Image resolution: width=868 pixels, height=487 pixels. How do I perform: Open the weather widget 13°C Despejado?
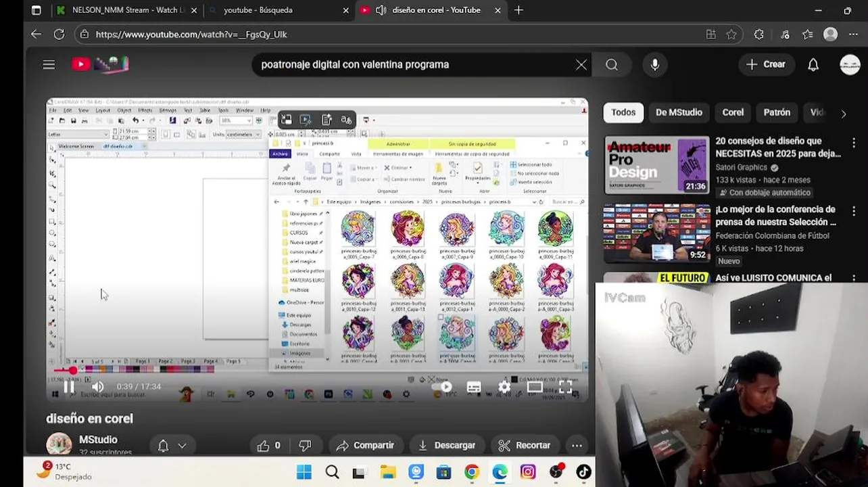click(x=64, y=471)
